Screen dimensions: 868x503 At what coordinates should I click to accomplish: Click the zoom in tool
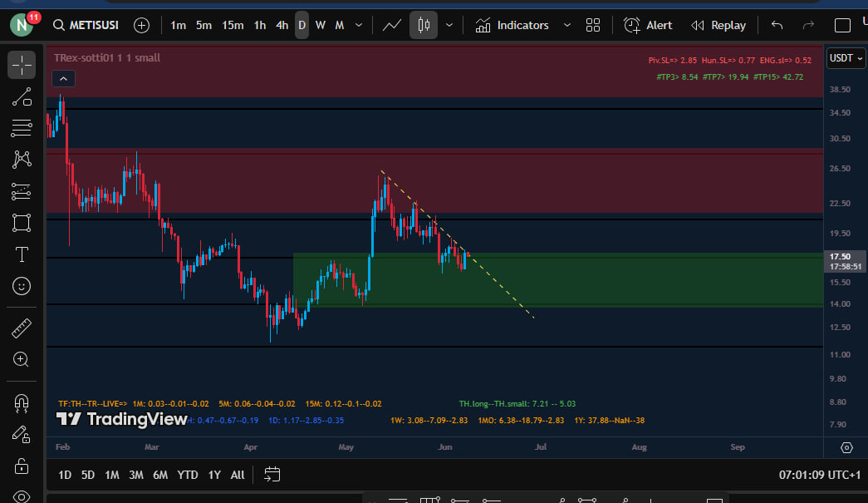click(x=22, y=360)
